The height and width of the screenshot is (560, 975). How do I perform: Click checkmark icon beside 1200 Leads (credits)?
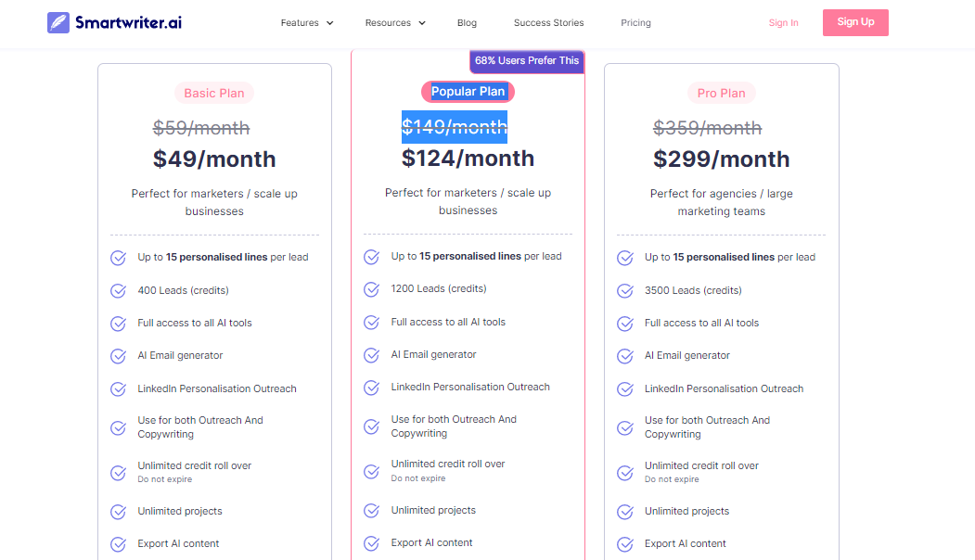(x=371, y=289)
